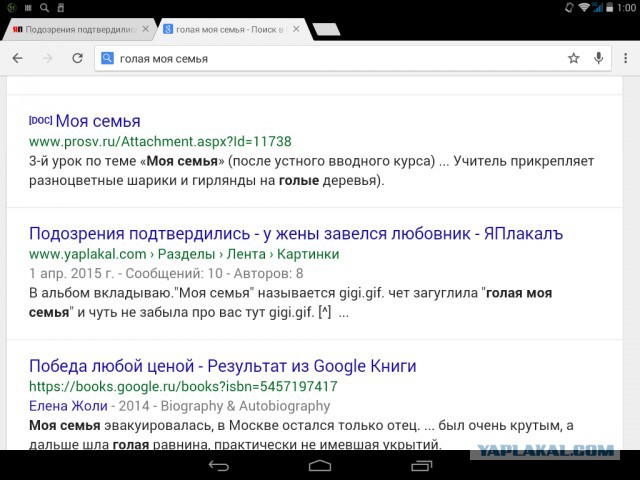This screenshot has height=480, width=640.
Task: Open a new tab button
Action: coord(326,29)
